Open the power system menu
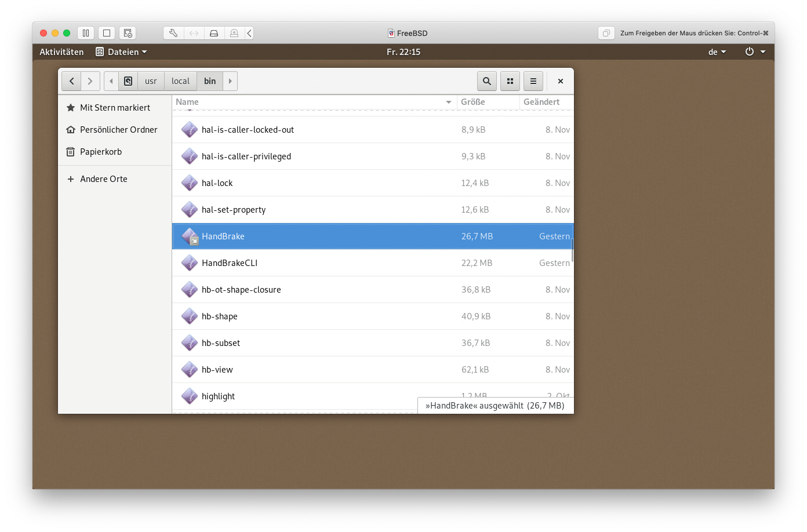 (x=755, y=52)
